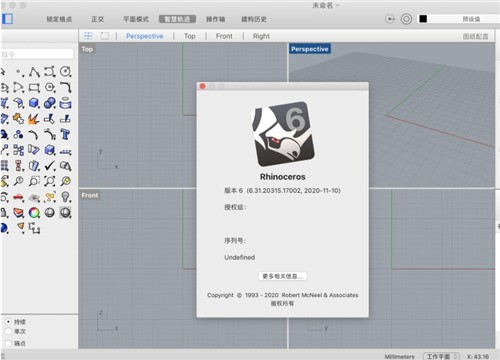This screenshot has height=360, width=500.
Task: Click the circular target icon in toolbar
Action: [406, 19]
